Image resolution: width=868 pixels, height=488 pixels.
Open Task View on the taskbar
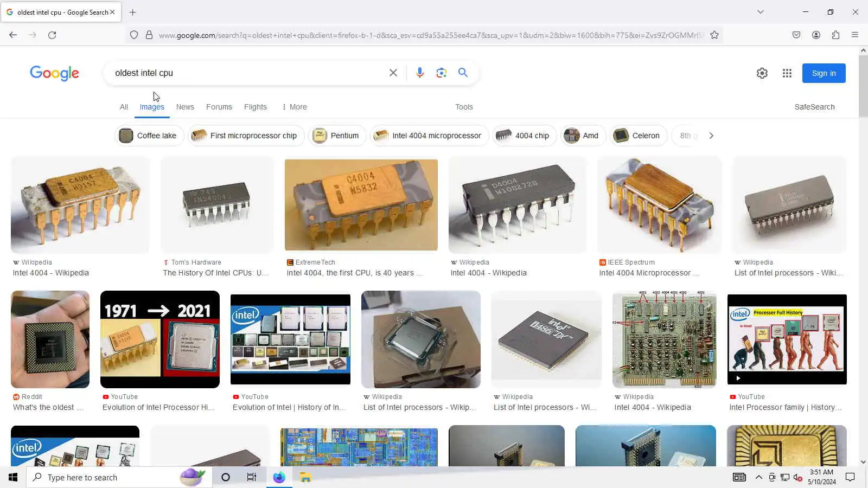[x=251, y=477]
